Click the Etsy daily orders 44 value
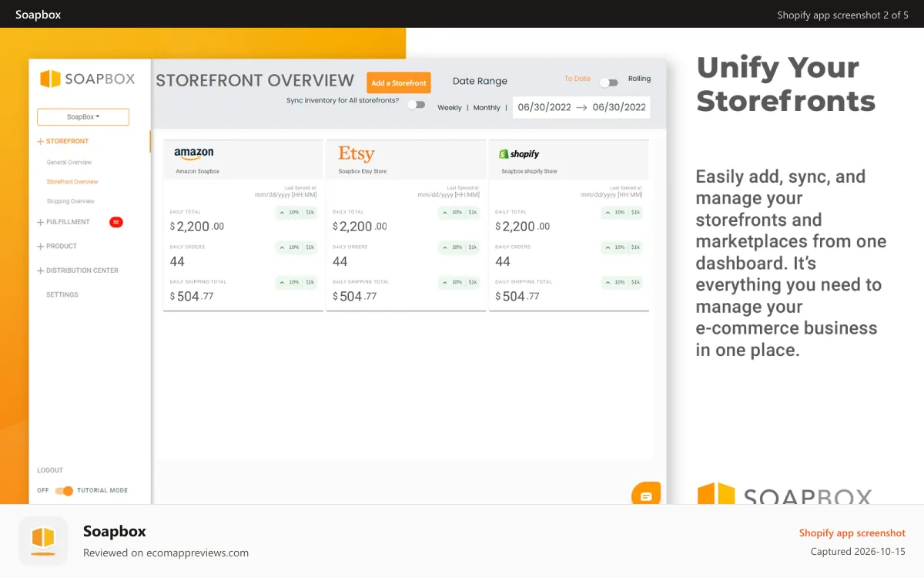Image resolution: width=924 pixels, height=578 pixels. (340, 262)
